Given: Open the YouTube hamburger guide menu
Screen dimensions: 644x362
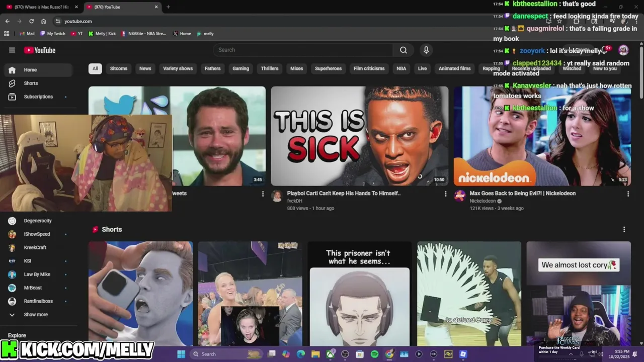Looking at the screenshot, I should (12, 50).
